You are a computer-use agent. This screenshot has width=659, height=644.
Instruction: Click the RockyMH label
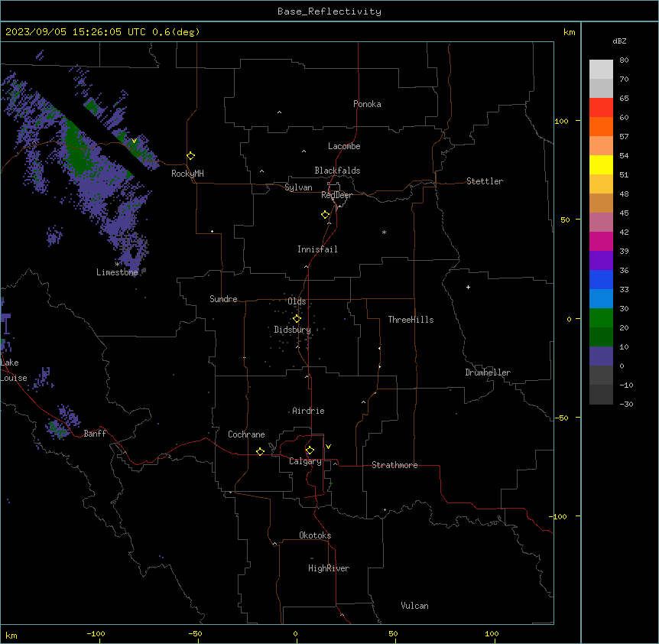pyautogui.click(x=187, y=174)
